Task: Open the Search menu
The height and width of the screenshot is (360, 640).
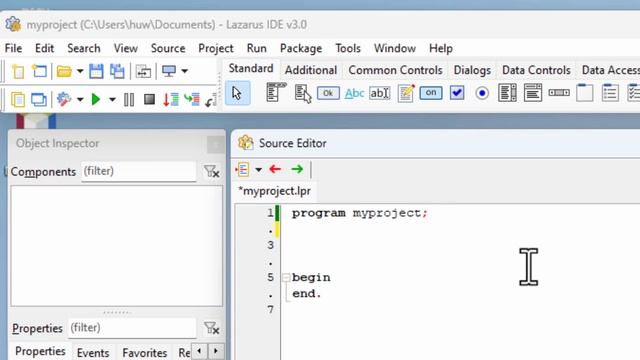Action: [84, 48]
